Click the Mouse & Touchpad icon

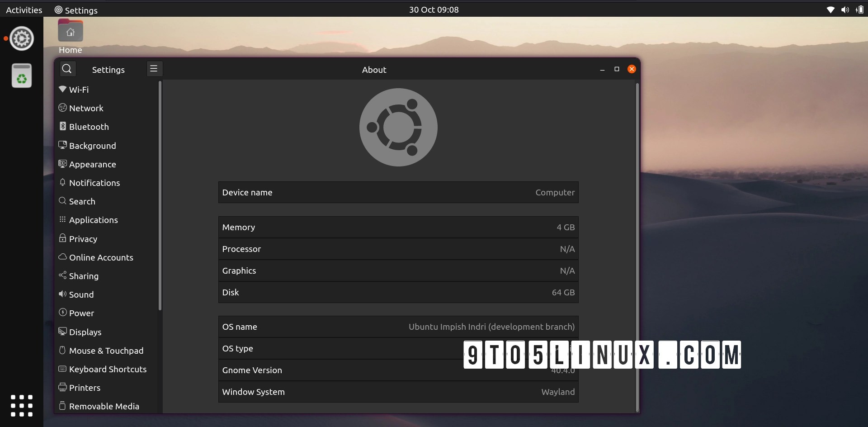pos(62,350)
